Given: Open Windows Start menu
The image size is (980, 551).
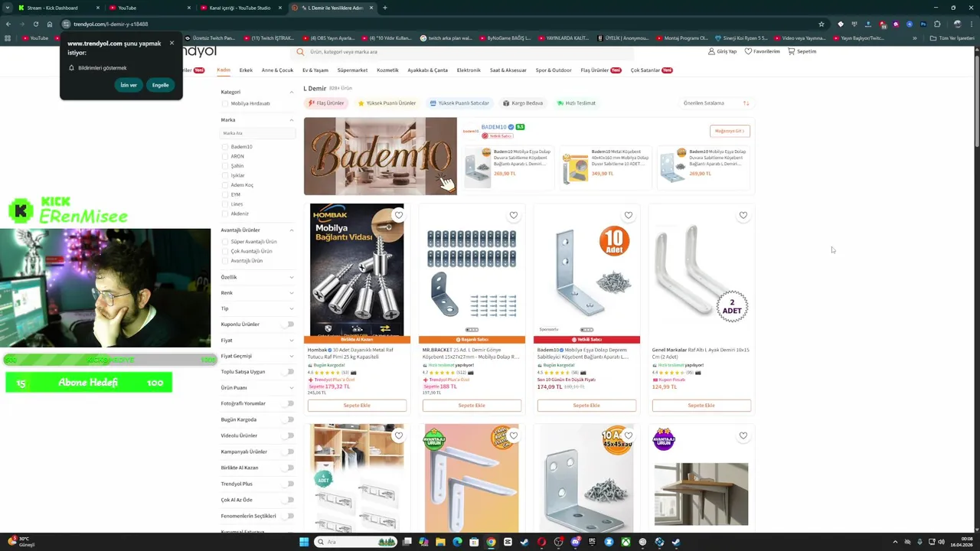Looking at the screenshot, I should [x=304, y=542].
